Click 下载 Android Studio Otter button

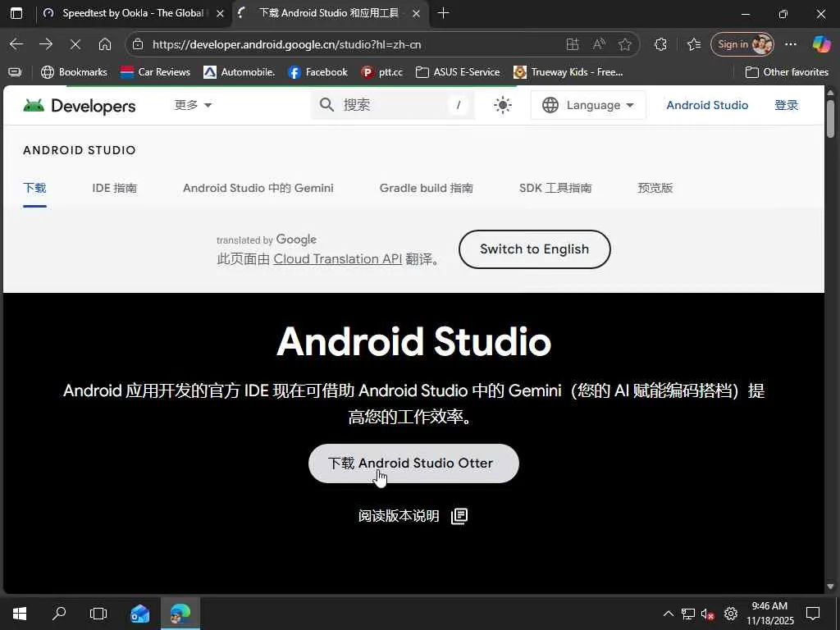click(x=413, y=463)
